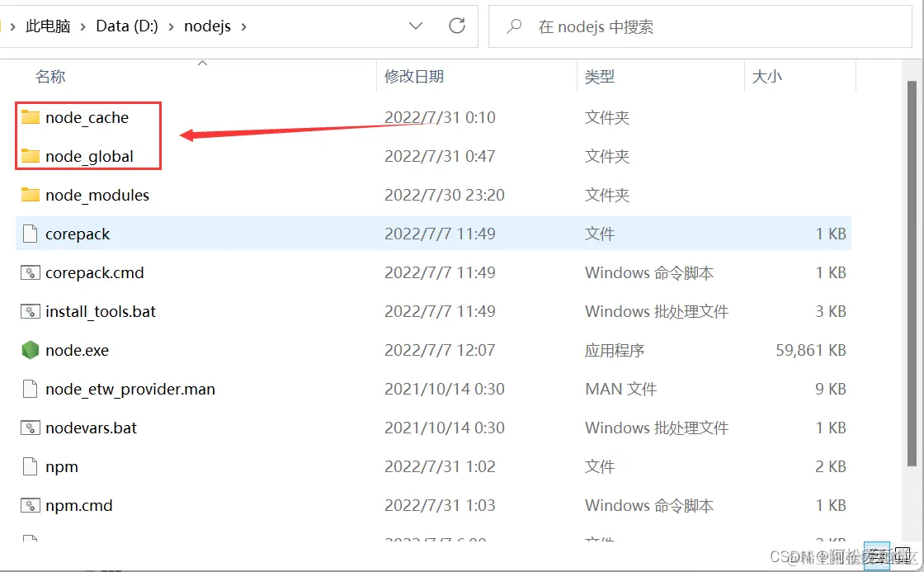Navigate to 此电脑 via the breadcrumb
The width and height of the screenshot is (924, 572).
tap(48, 26)
